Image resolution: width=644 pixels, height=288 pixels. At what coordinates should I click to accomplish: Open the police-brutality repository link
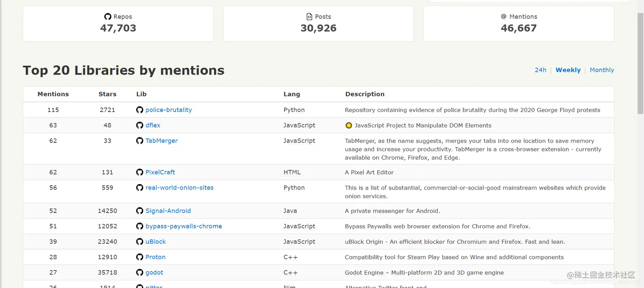tap(169, 110)
